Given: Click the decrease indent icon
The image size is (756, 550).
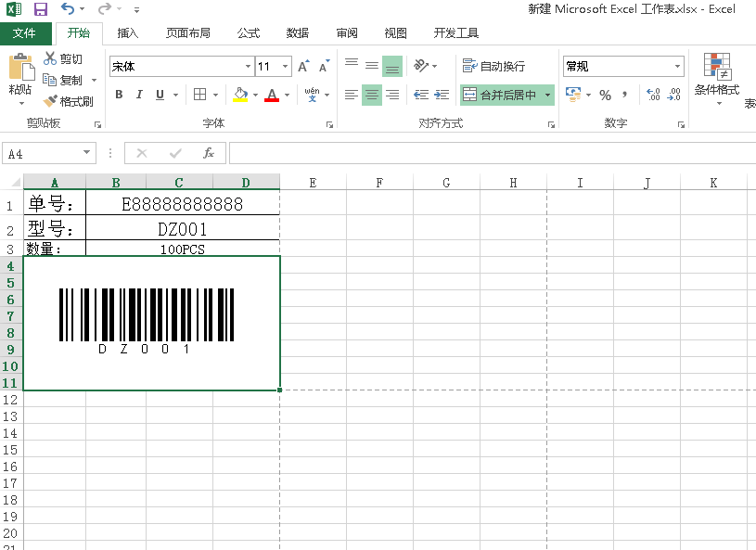Looking at the screenshot, I should (421, 95).
